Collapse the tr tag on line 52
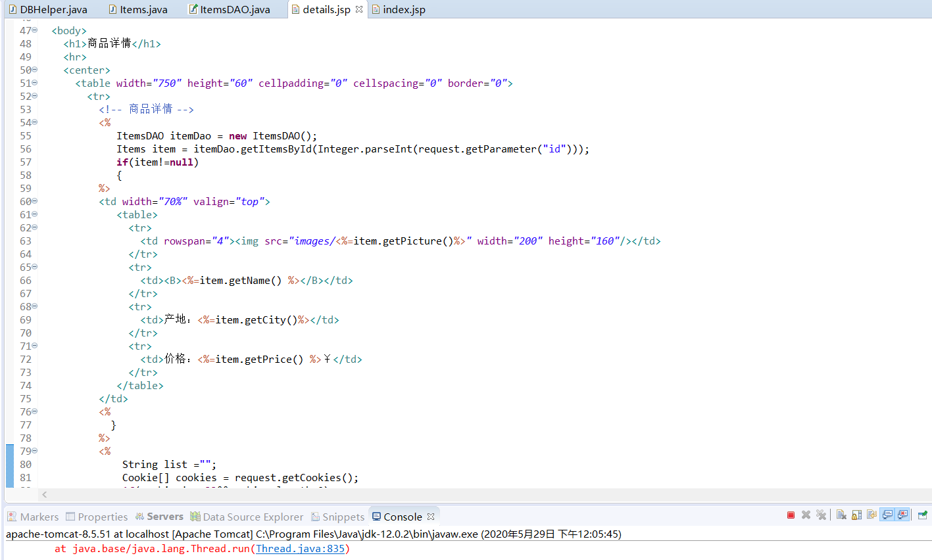 (35, 96)
